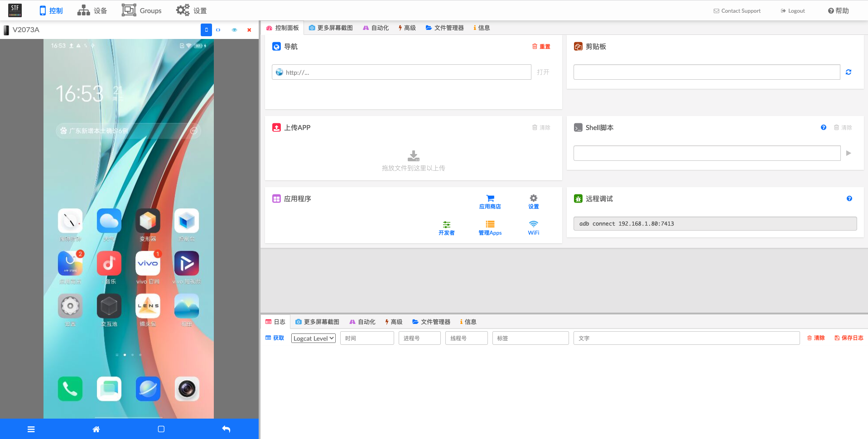
Task: Switch to upper 更多屏幕截图 tab
Action: coord(331,28)
